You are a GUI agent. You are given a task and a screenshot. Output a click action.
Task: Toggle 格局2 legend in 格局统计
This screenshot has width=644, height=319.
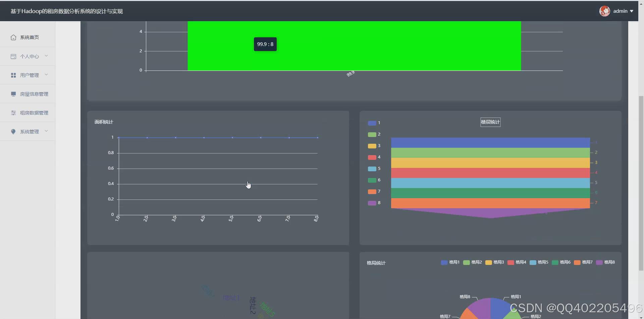coord(472,262)
